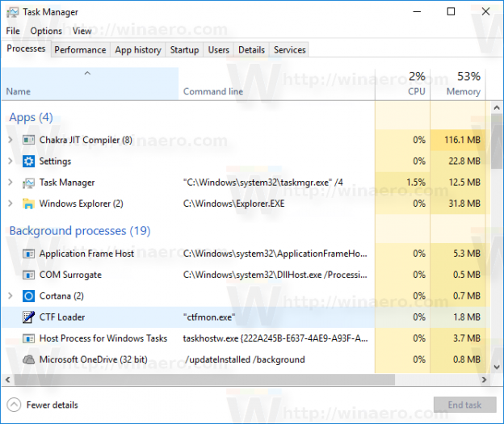
Task: Click the C:\Windows\Explorer.EXE command line
Action: point(233,204)
